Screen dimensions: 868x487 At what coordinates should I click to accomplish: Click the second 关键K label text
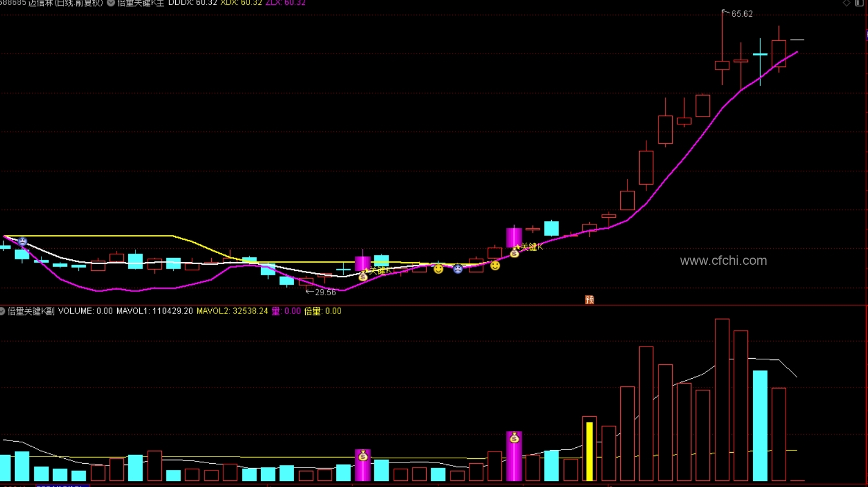tap(532, 247)
